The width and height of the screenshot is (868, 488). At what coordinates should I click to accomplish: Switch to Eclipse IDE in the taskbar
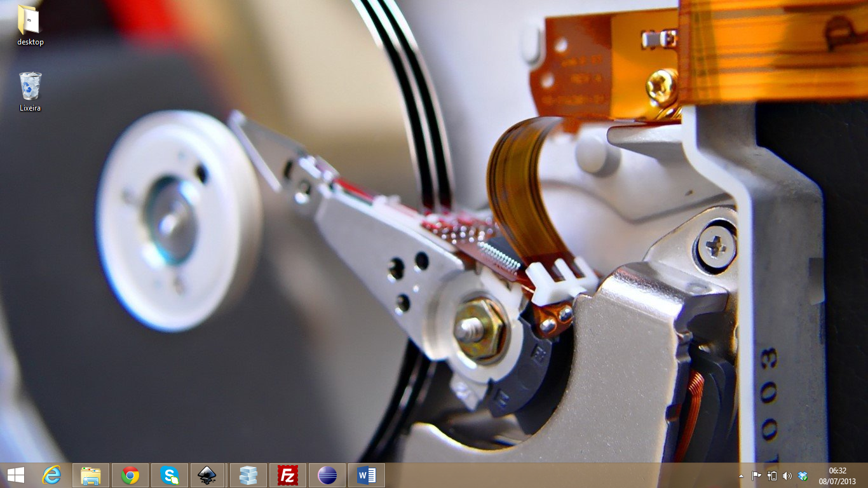327,475
